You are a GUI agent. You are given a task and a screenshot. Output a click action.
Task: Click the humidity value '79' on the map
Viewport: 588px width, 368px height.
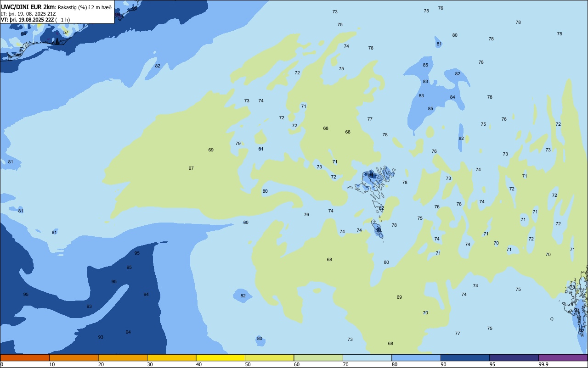pyautogui.click(x=238, y=144)
